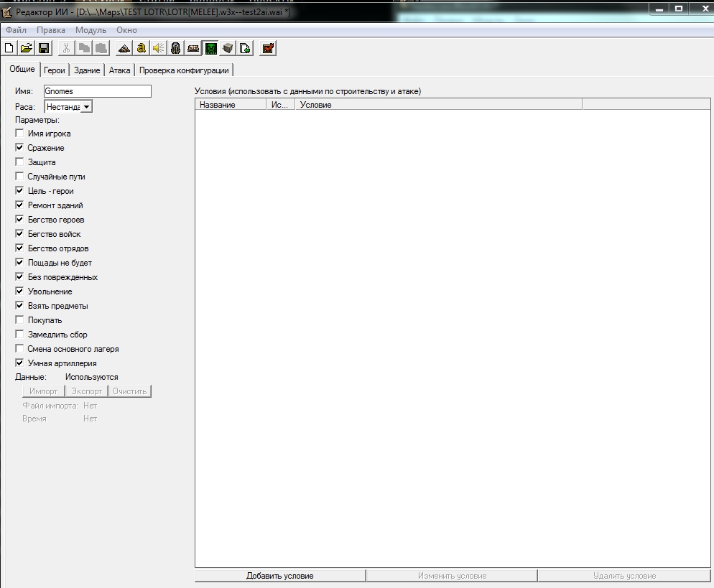Toggle Случайные пути checkbox

19,176
